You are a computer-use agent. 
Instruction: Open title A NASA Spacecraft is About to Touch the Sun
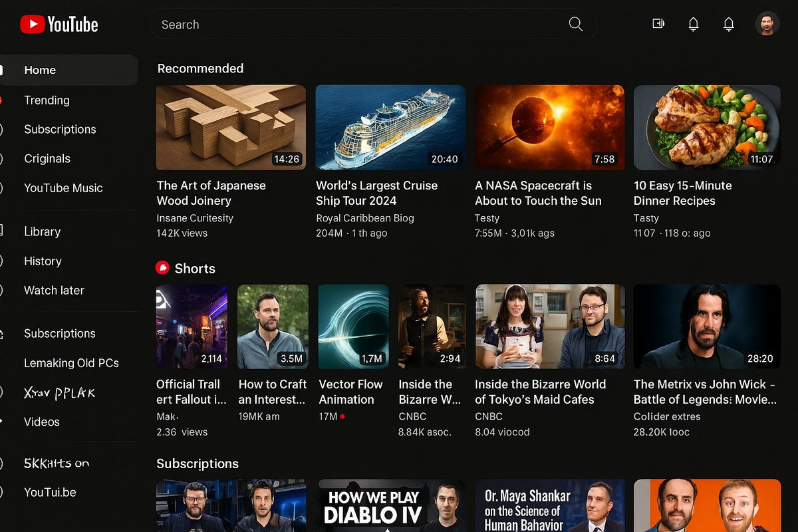(x=538, y=193)
